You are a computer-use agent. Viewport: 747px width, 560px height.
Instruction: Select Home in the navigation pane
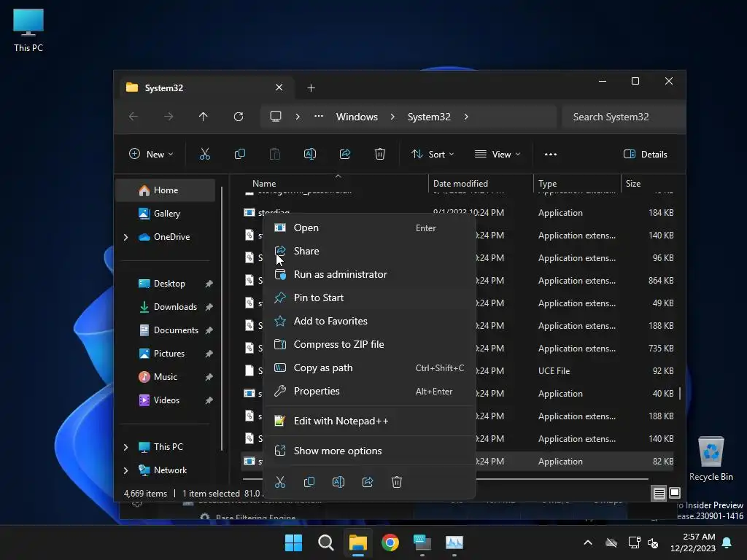click(166, 190)
